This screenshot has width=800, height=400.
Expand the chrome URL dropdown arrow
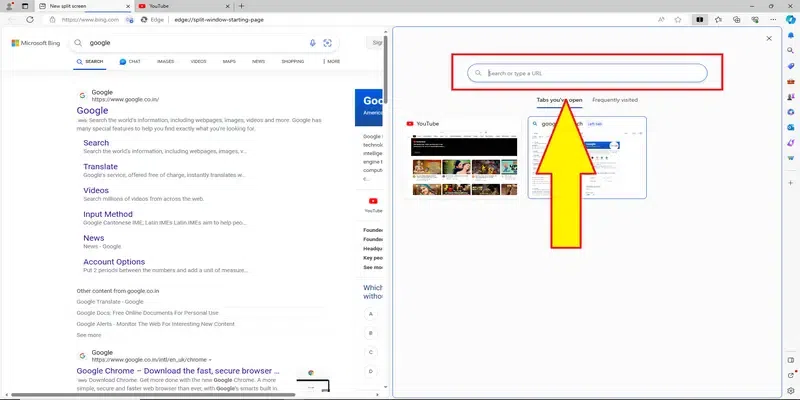pos(210,360)
